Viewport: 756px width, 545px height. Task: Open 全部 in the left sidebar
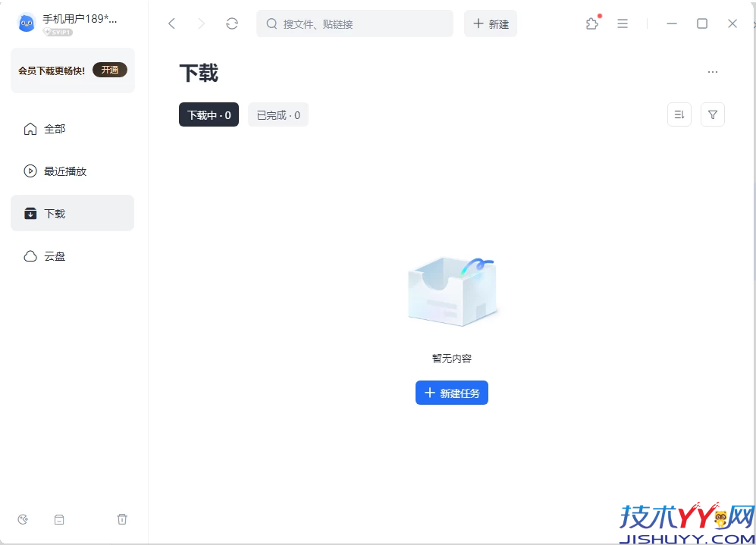pyautogui.click(x=52, y=129)
